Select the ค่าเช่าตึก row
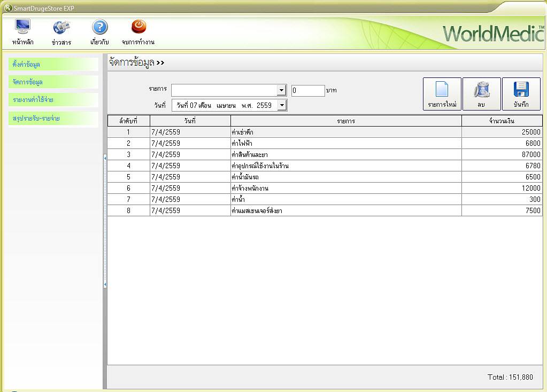 pos(345,132)
